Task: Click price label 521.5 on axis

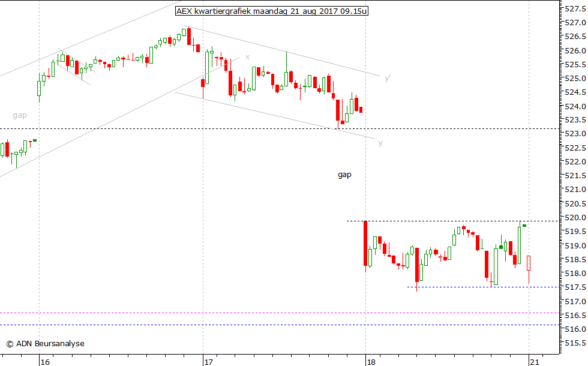Action: (575, 176)
